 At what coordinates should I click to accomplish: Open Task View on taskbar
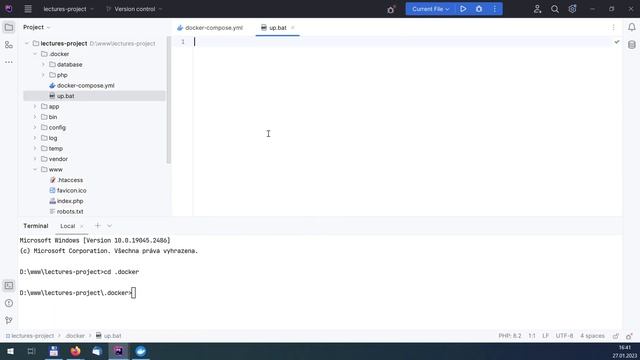point(31,351)
